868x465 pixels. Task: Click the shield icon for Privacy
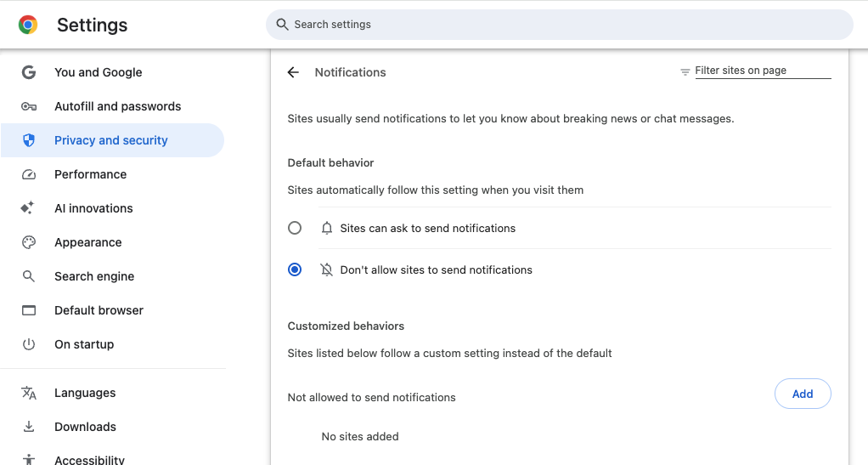pos(29,140)
